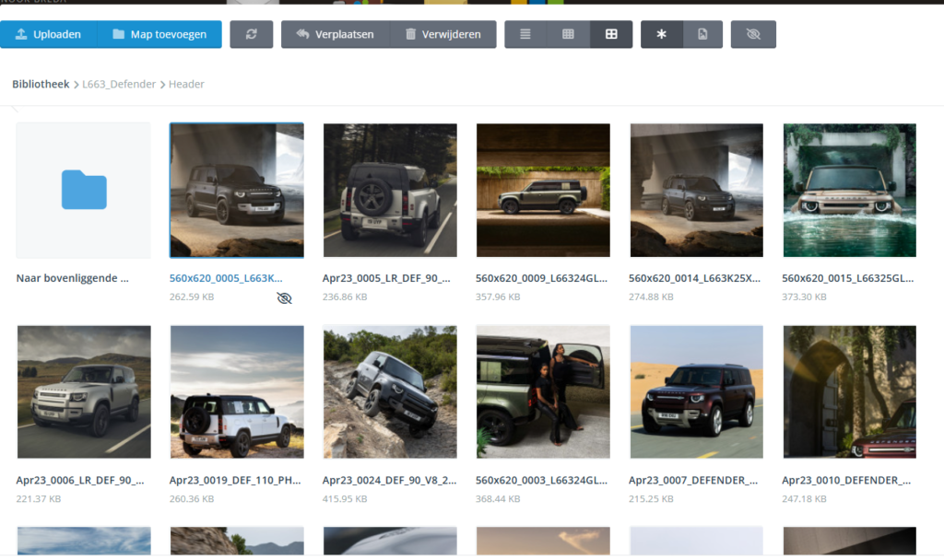Select the 560x620_0003_L66324GL thumbnail
Viewport: 944px width, 560px height.
[543, 391]
